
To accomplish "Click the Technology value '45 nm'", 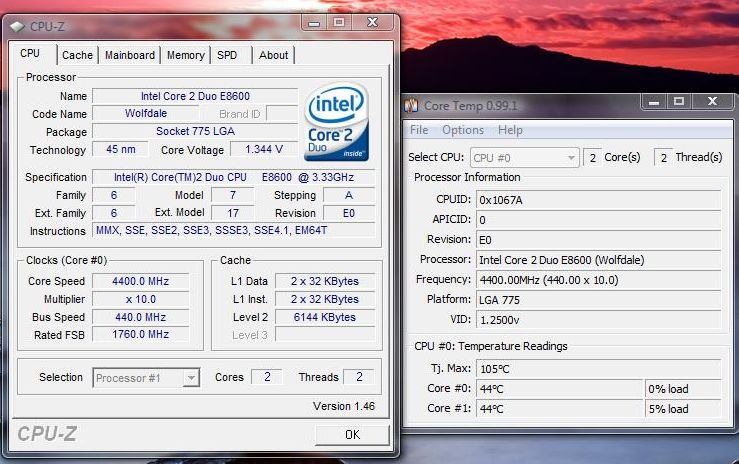I will click(120, 149).
